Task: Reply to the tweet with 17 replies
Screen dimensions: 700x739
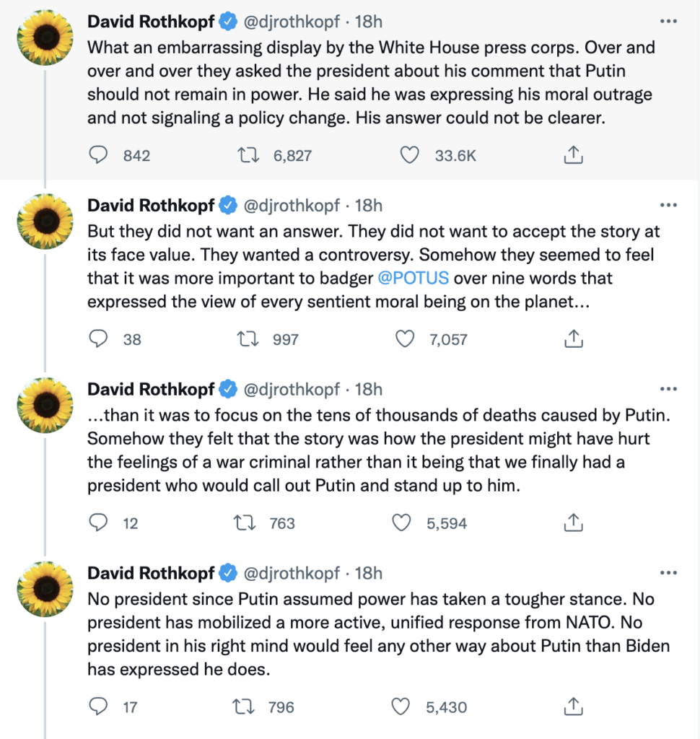Action: [x=98, y=707]
